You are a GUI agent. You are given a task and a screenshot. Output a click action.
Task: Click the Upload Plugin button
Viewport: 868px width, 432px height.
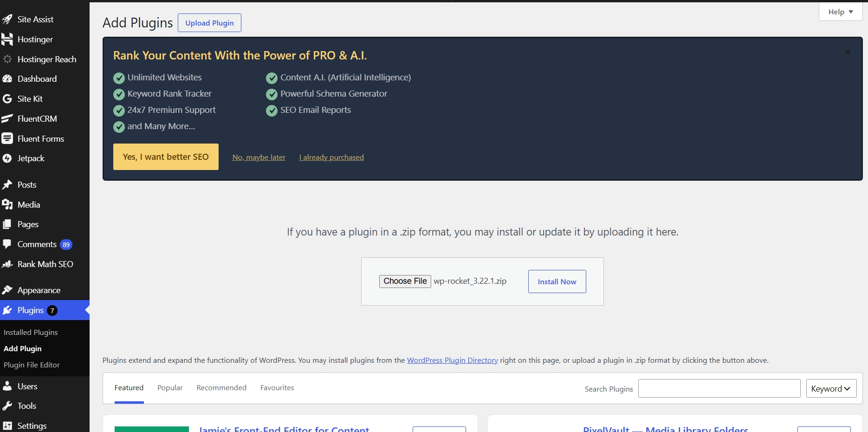click(209, 23)
